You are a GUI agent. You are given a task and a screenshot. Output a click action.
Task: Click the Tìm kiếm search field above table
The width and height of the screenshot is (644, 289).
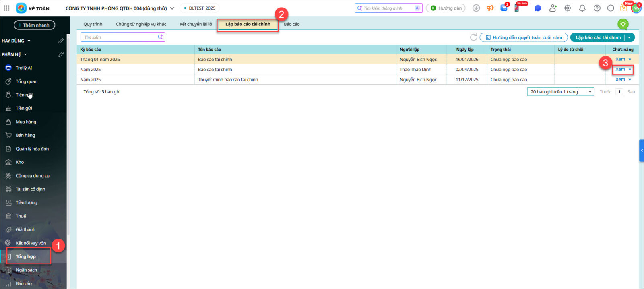click(119, 37)
